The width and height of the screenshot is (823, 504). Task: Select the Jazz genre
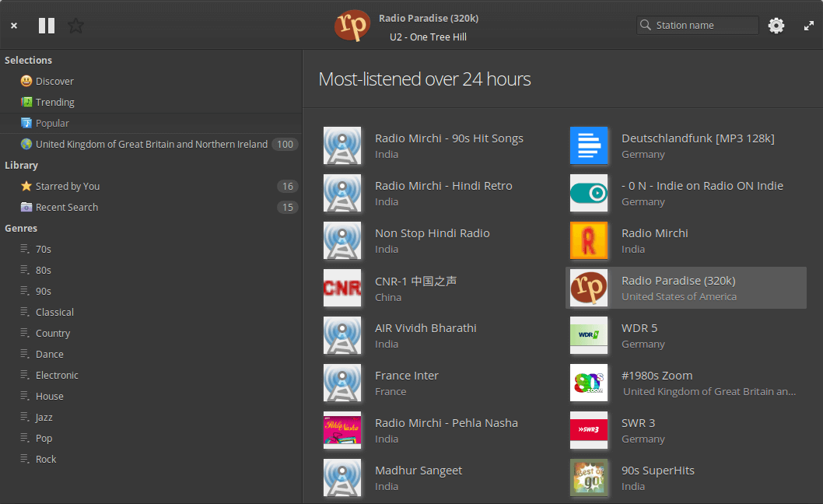pos(151,417)
